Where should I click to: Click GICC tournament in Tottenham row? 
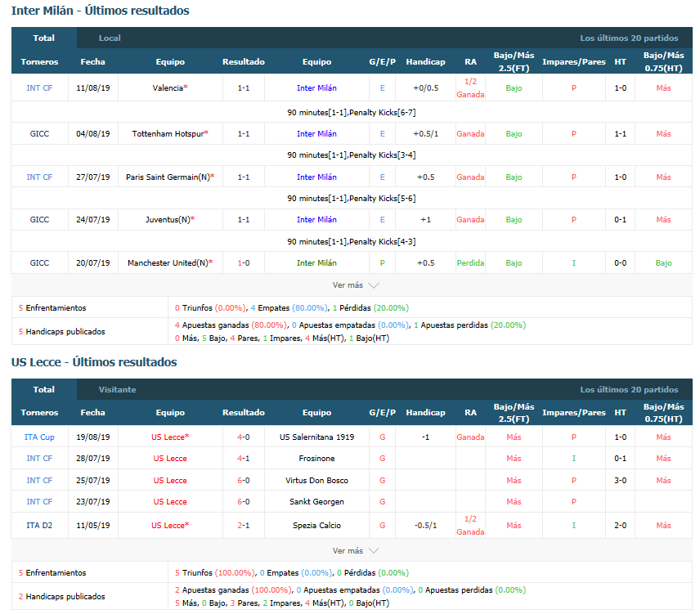[39, 134]
